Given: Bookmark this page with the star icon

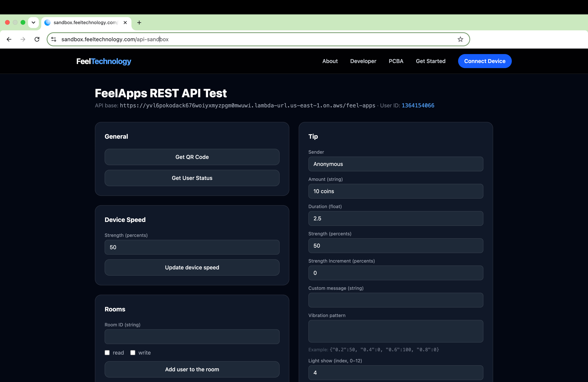Looking at the screenshot, I should tap(460, 39).
